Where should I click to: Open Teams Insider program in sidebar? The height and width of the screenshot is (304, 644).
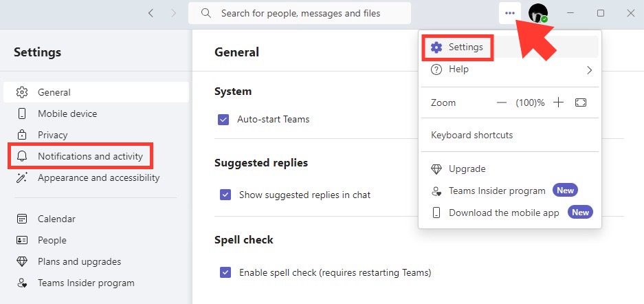pyautogui.click(x=96, y=283)
